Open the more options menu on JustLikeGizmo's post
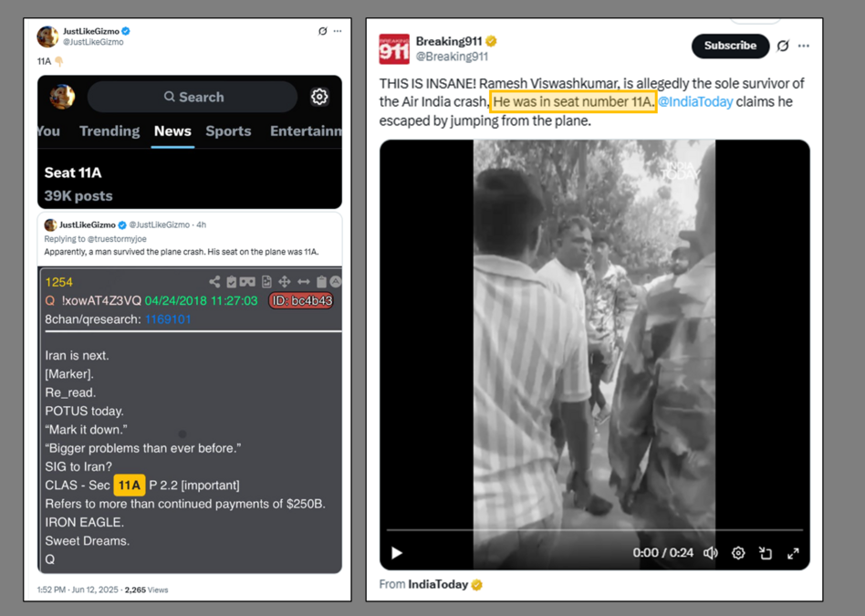This screenshot has height=616, width=865. coord(338,31)
